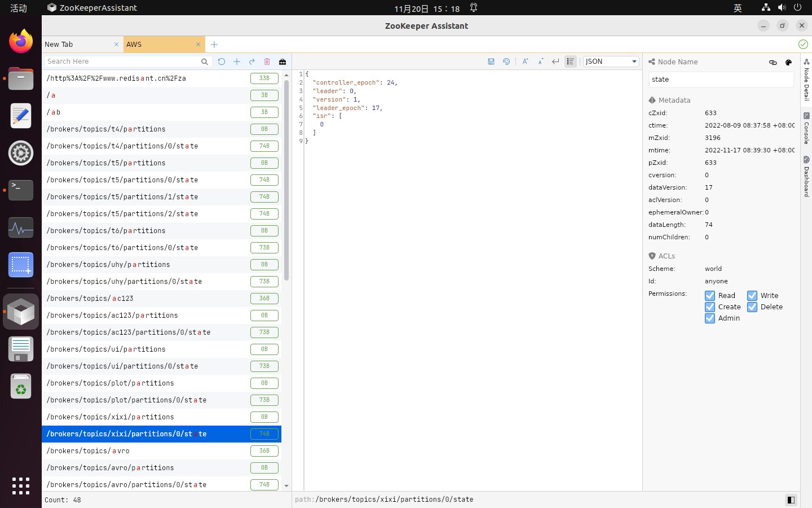Select /brokers/topics/t4/partitions node
This screenshot has width=812, height=508.
tap(161, 129)
